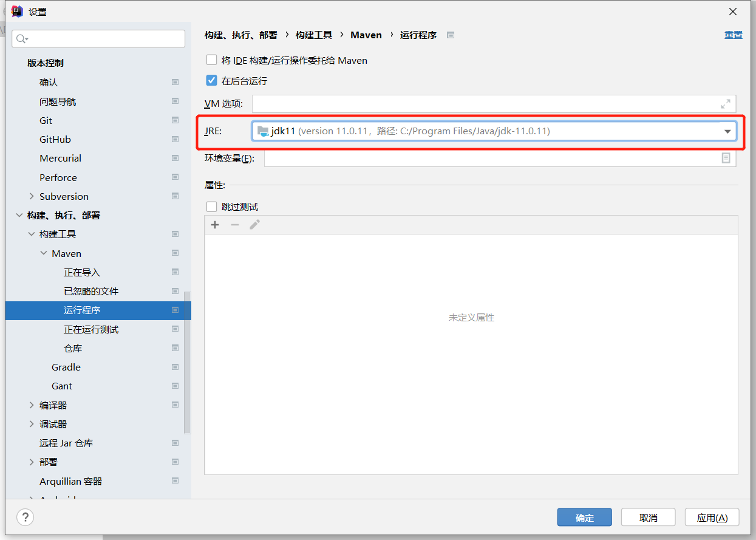This screenshot has height=540, width=756.
Task: Click the 重置 link
Action: (734, 35)
